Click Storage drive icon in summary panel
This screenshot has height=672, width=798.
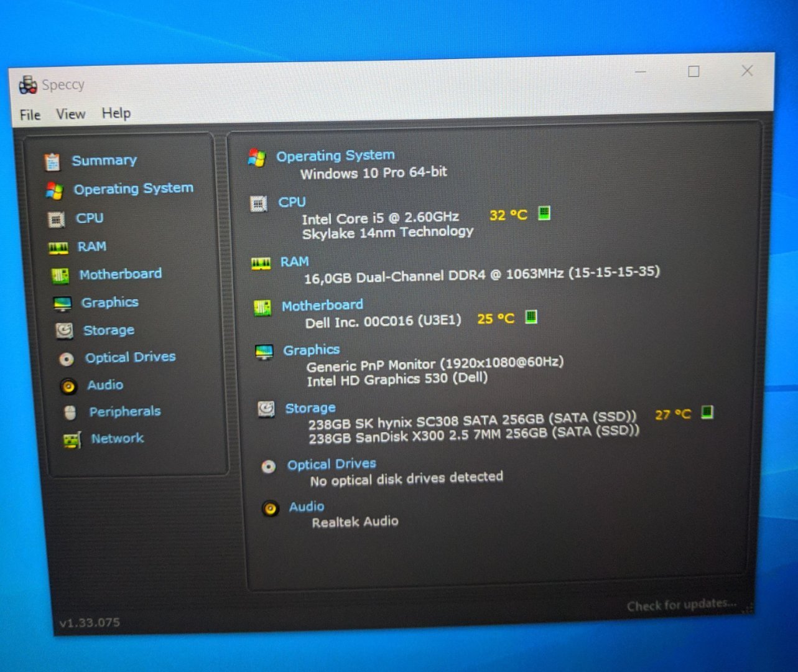266,409
